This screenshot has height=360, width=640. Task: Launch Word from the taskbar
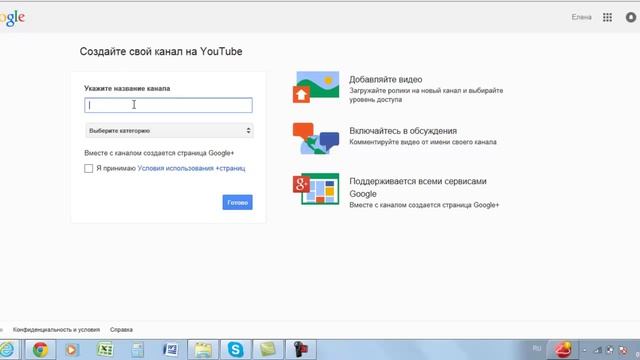click(x=170, y=350)
